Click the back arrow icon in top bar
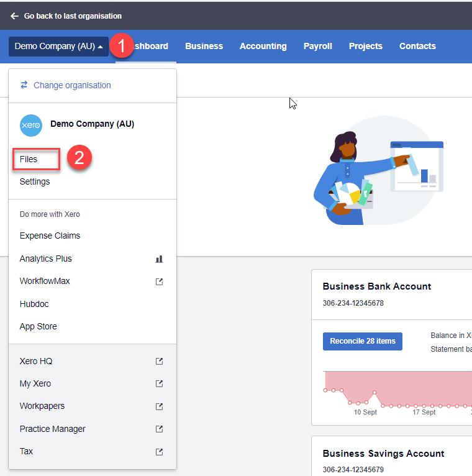The width and height of the screenshot is (472, 476). tap(14, 16)
